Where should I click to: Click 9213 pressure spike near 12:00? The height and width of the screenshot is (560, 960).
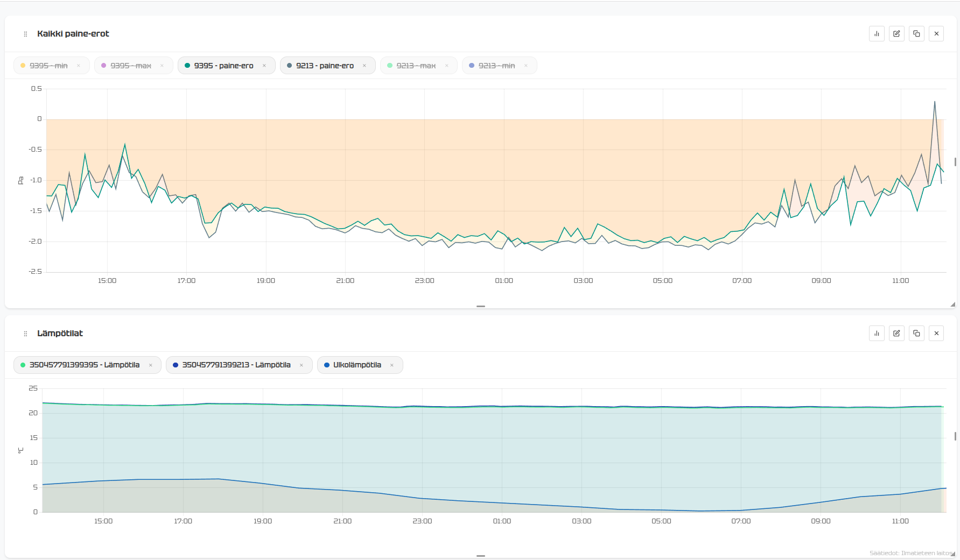[935, 102]
